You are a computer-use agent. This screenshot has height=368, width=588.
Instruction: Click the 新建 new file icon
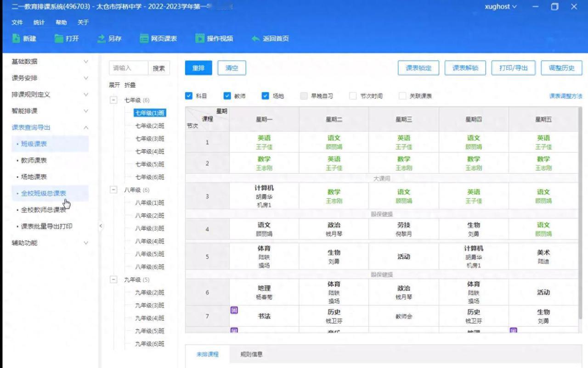[16, 39]
